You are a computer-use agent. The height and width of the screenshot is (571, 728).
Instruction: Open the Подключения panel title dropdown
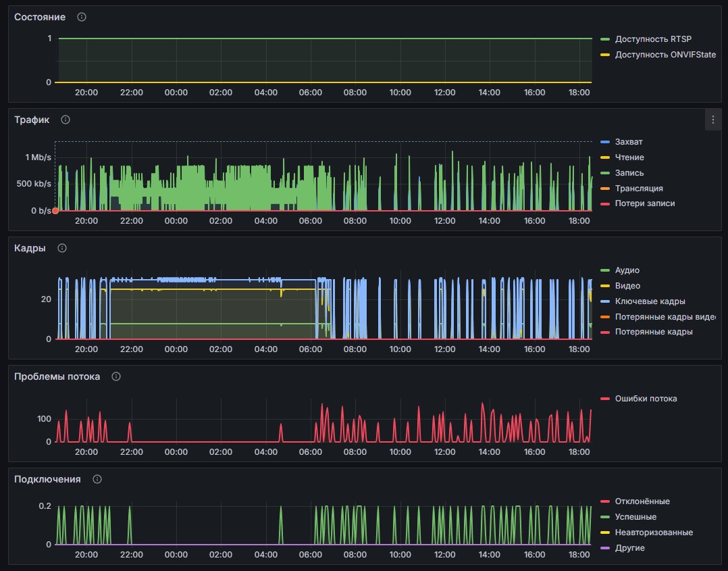click(x=47, y=479)
